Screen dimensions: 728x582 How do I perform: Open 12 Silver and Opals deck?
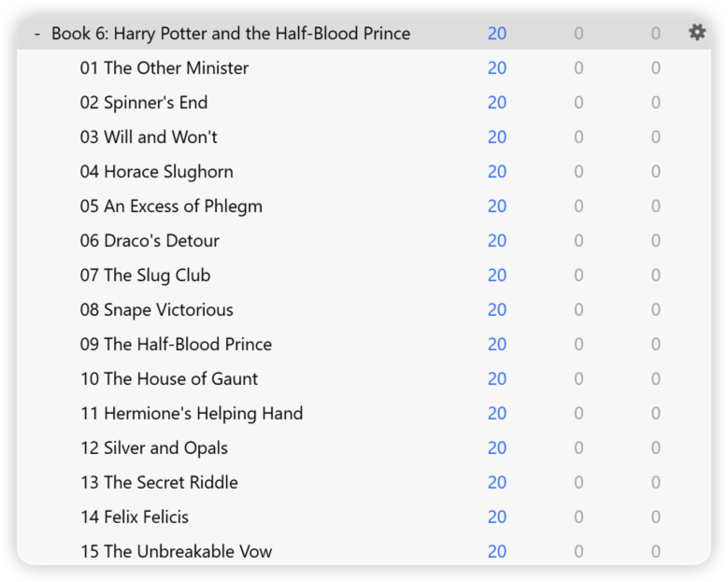click(153, 447)
